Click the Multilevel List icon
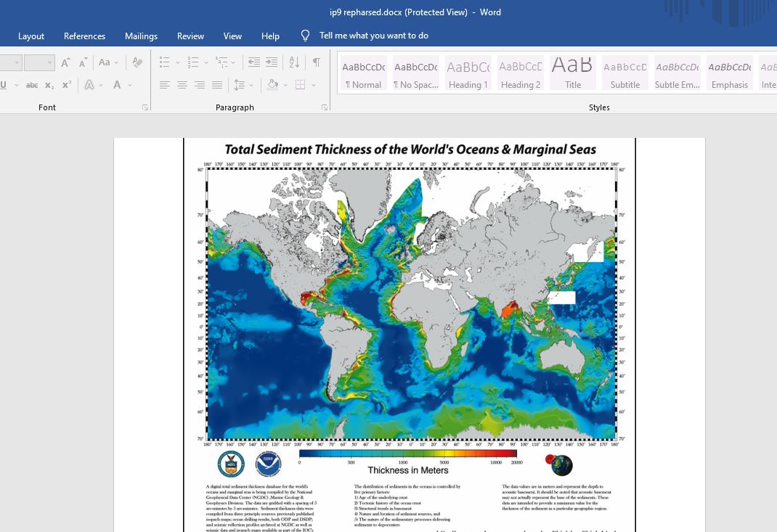 point(221,62)
